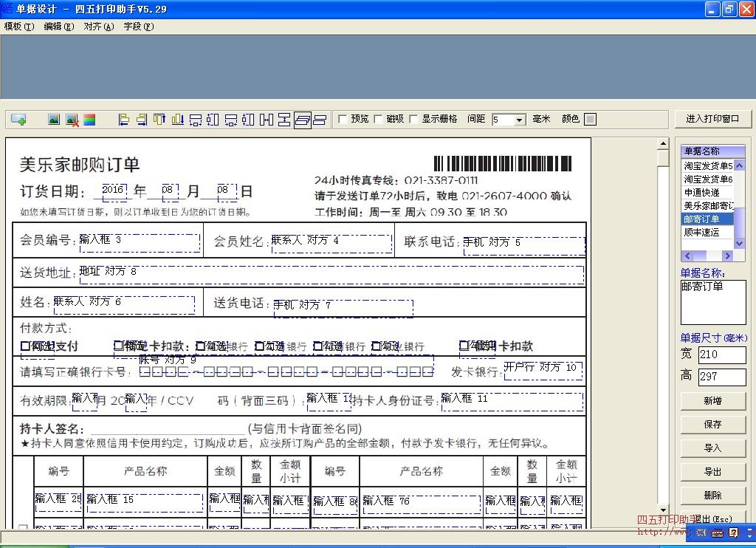Click the insert image icon

[53, 119]
